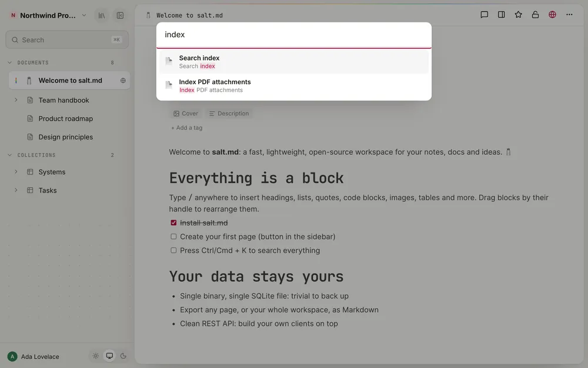The height and width of the screenshot is (368, 588).
Task: Open the three-dot more options menu
Action: 569,15
